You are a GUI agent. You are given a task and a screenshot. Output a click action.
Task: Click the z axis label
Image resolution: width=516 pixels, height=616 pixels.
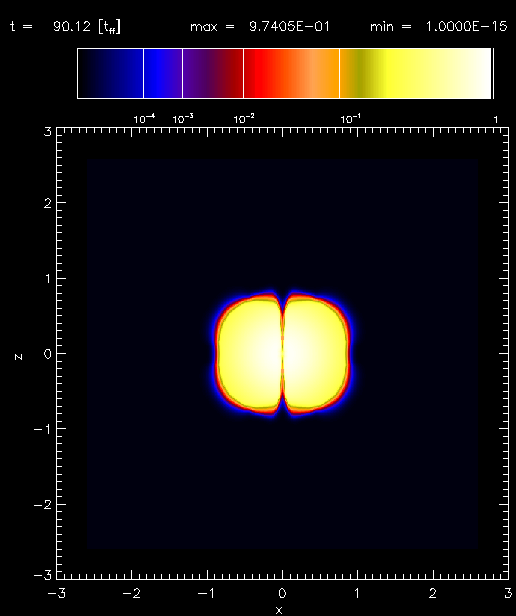pyautogui.click(x=18, y=357)
